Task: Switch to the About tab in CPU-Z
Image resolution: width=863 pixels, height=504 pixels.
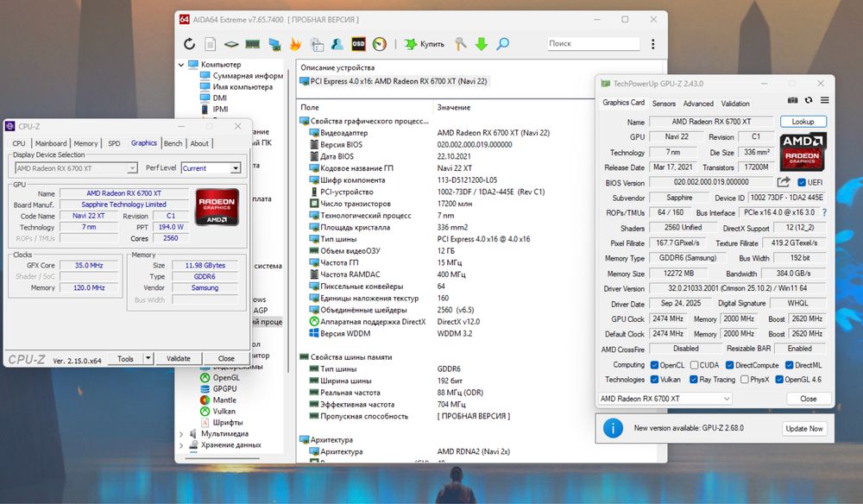Action: (x=199, y=143)
